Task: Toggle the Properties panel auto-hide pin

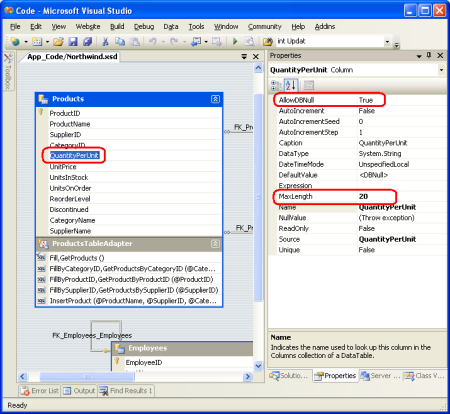Action: click(429, 55)
